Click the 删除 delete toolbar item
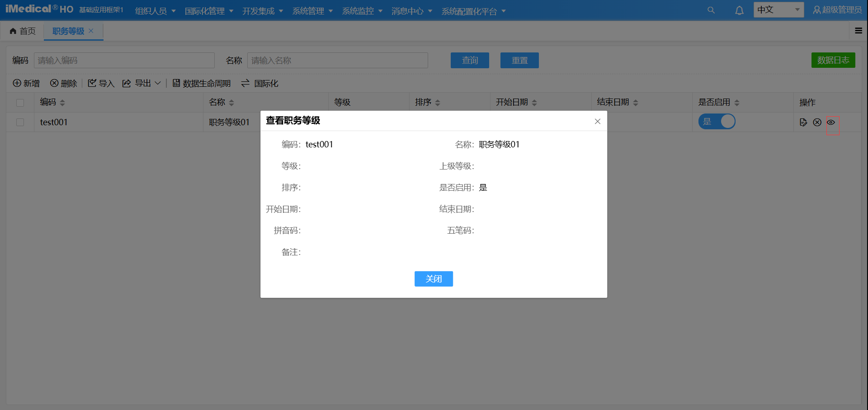This screenshot has width=868, height=410. coord(63,83)
